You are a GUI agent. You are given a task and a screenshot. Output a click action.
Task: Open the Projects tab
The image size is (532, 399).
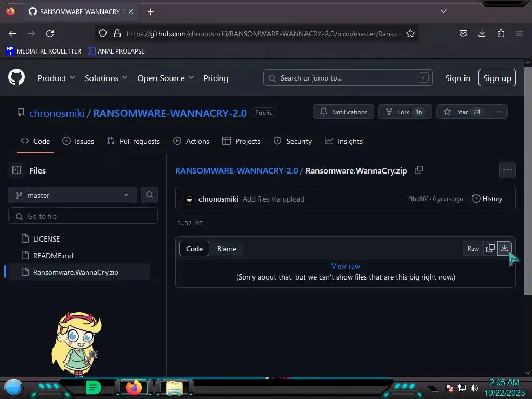tap(241, 141)
